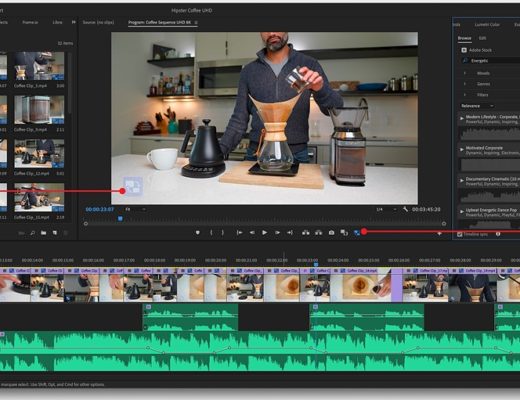This screenshot has height=400, width=520.
Task: Switch to the Libraries panel tab
Action: click(57, 22)
